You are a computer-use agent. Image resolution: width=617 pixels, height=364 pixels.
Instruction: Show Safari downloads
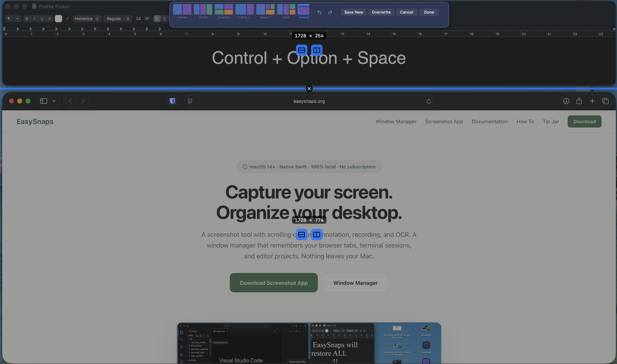(566, 101)
